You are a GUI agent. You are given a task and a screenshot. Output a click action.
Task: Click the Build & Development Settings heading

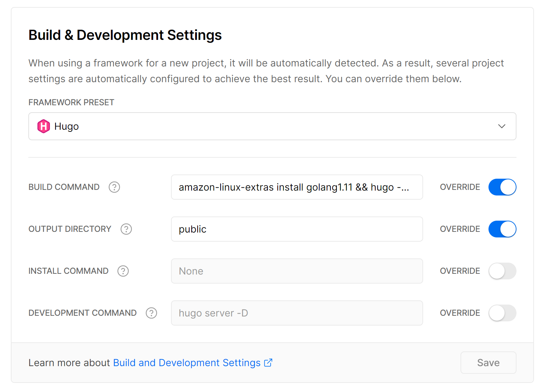[x=125, y=35]
